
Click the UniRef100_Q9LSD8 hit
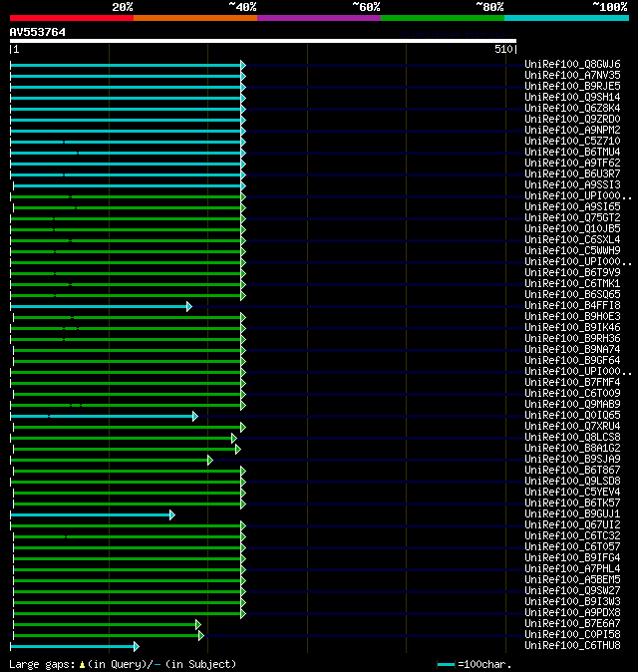(x=572, y=482)
